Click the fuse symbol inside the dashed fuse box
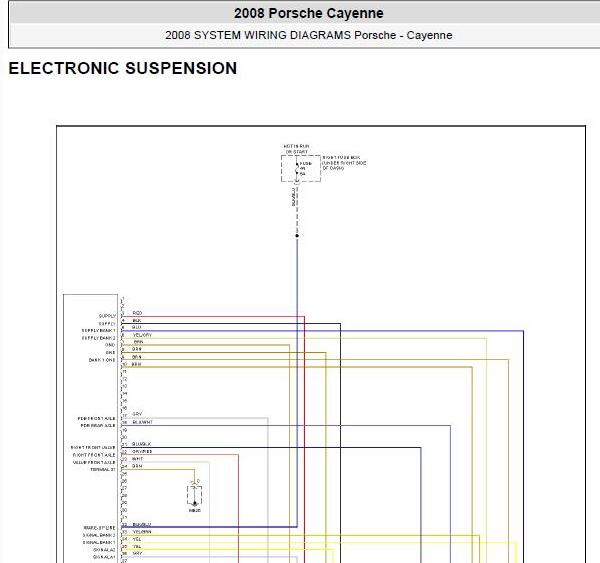 tap(297, 169)
